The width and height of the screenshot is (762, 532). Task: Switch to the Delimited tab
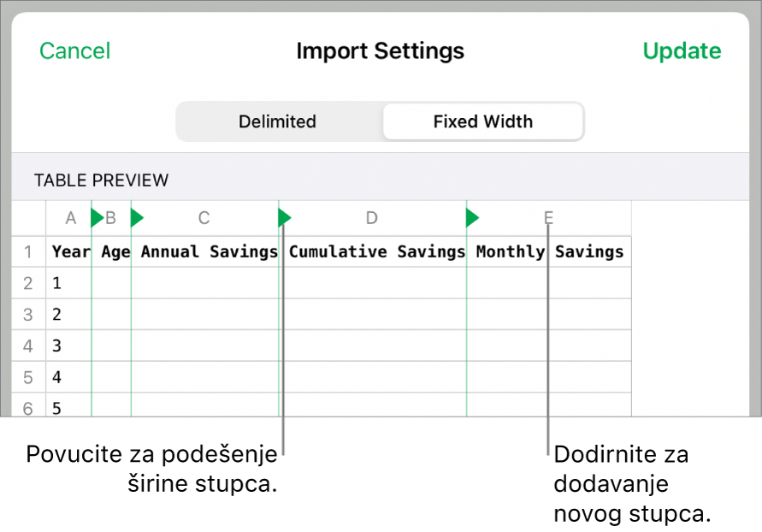(x=277, y=121)
